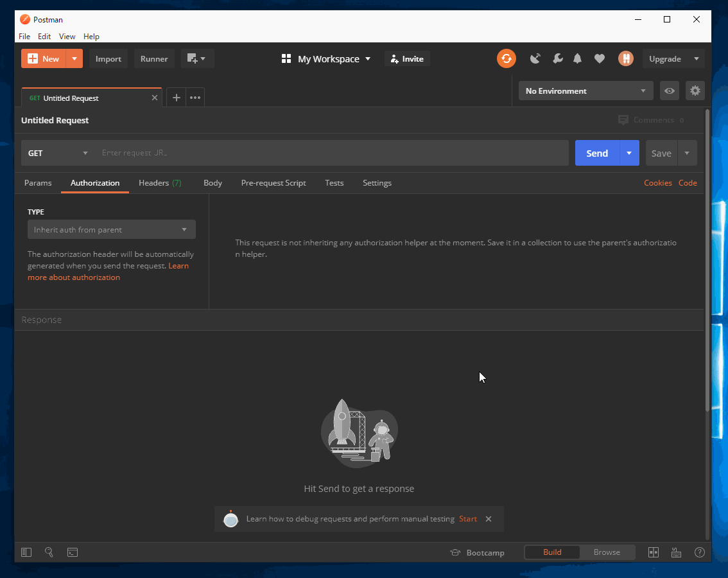Open the No Environment selector
The width and height of the screenshot is (728, 578).
(585, 91)
